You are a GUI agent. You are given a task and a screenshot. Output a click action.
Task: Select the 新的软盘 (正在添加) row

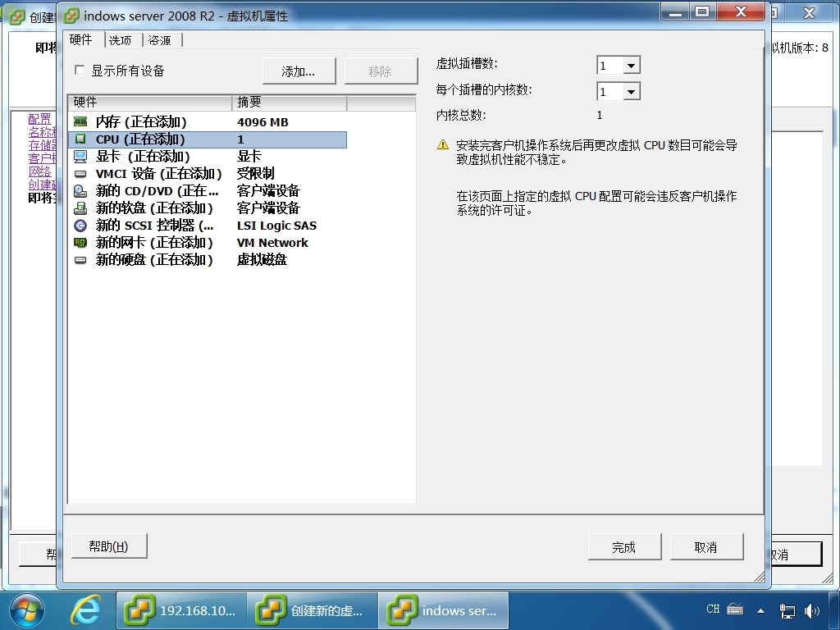[208, 208]
